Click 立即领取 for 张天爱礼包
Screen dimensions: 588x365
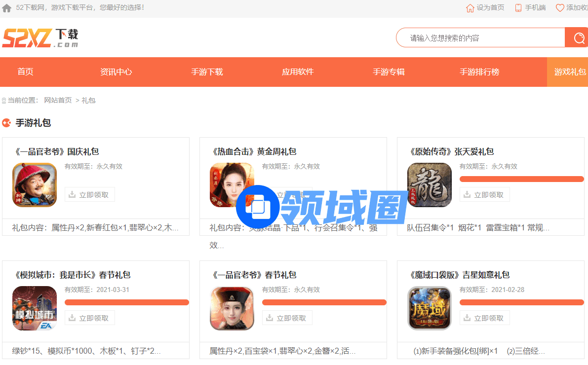coord(485,194)
